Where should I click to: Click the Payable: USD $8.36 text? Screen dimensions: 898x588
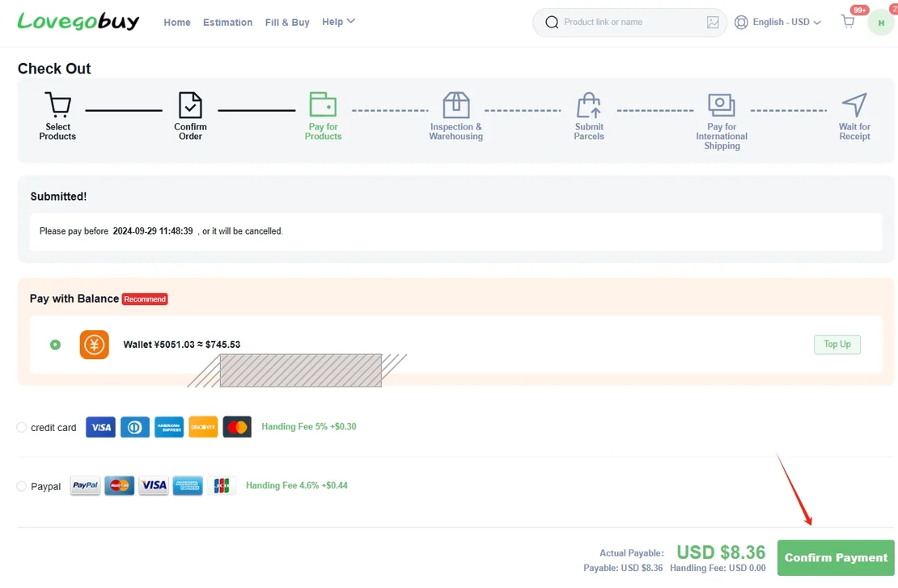point(623,568)
